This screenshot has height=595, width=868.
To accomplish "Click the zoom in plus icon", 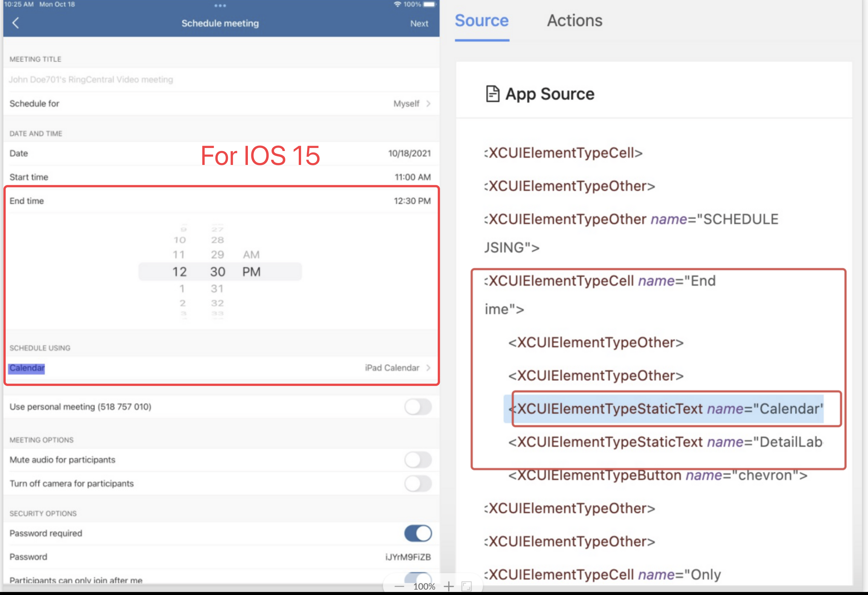I will (x=449, y=586).
